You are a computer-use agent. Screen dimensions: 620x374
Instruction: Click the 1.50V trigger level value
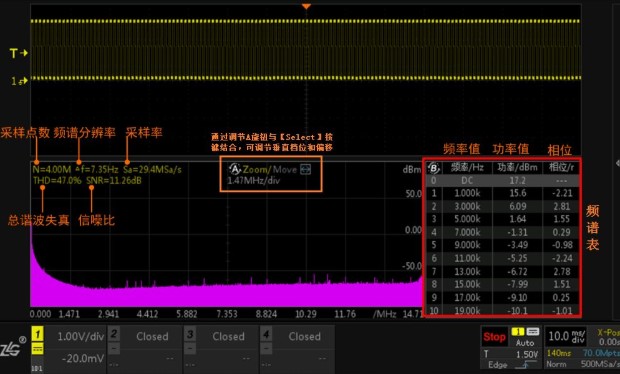[x=527, y=354]
